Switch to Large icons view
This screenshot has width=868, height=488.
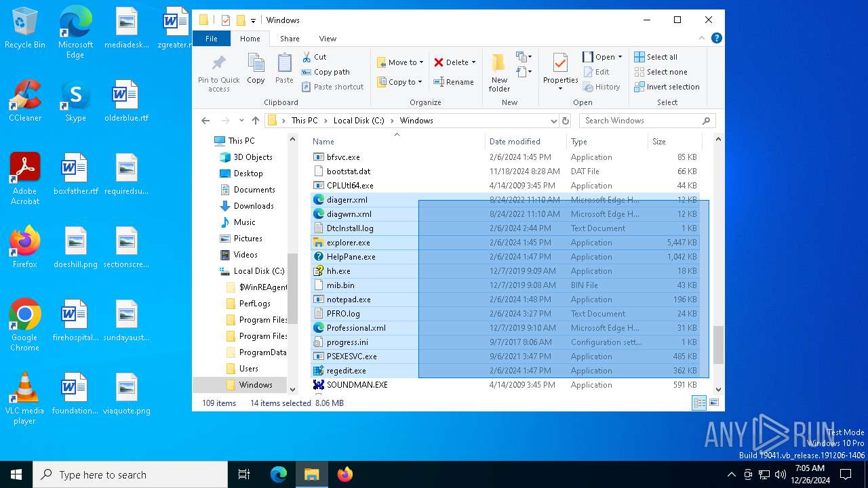pos(713,403)
